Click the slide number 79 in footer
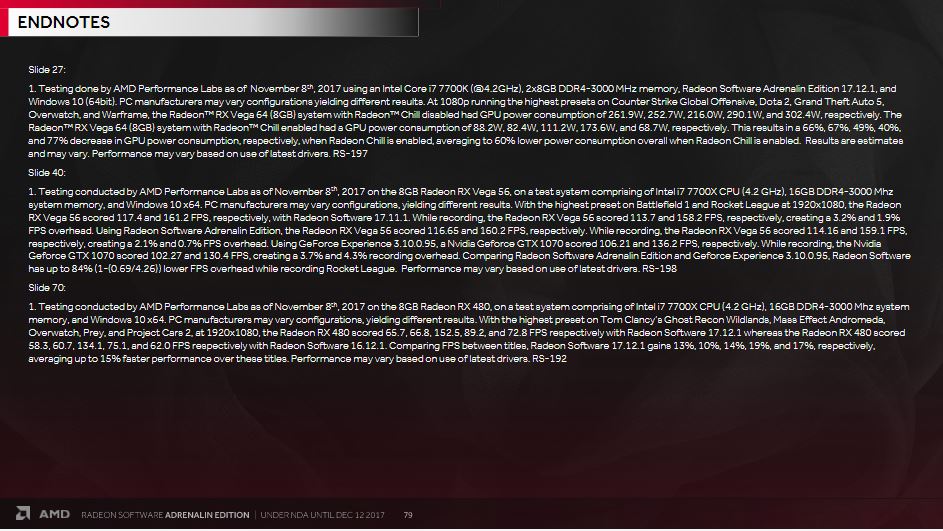 [x=408, y=515]
